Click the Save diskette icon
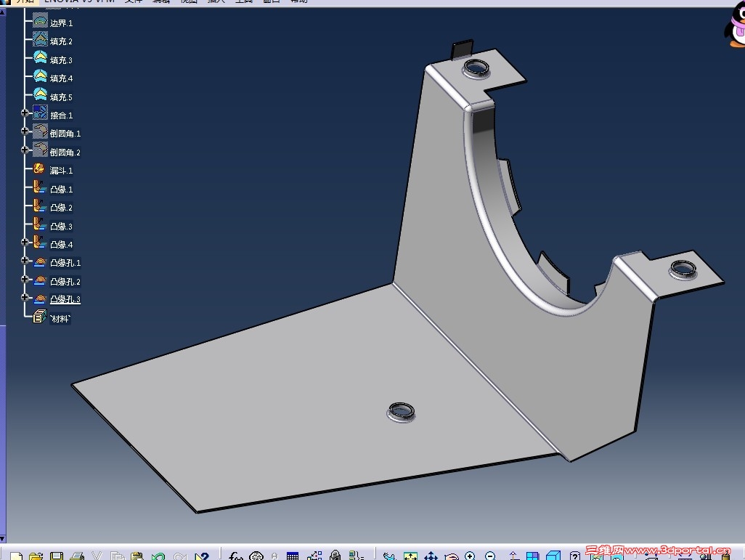Image resolution: width=745 pixels, height=560 pixels. point(57,556)
